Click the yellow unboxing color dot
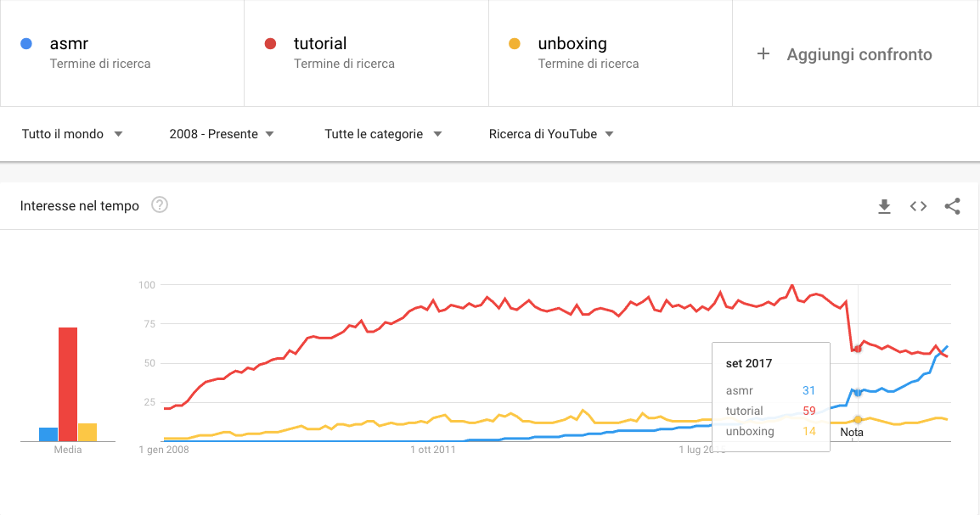Viewport: 980px width, 515px height. tap(515, 44)
